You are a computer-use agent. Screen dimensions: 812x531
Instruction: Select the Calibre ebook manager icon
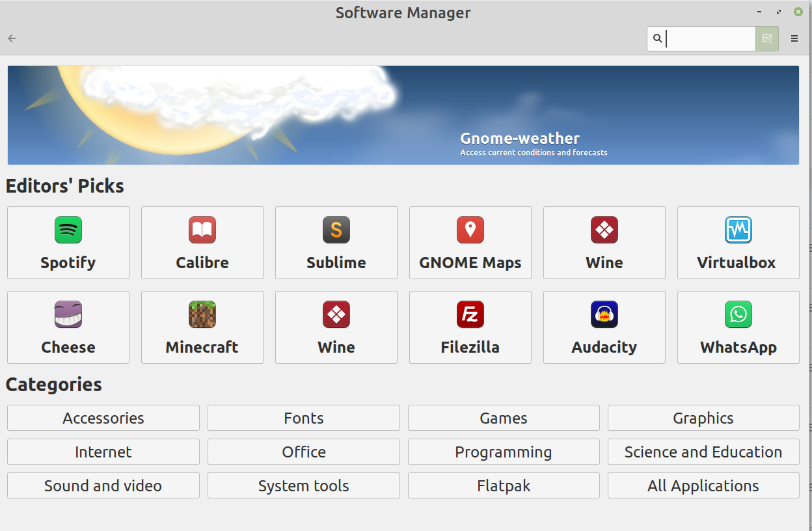202,243
